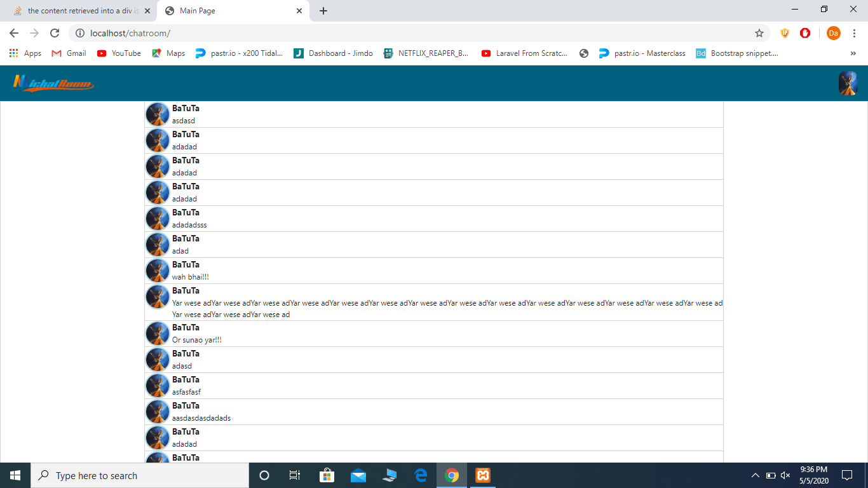868x488 pixels.
Task: Click the Windows Mail icon on the taskbar
Action: point(358,475)
